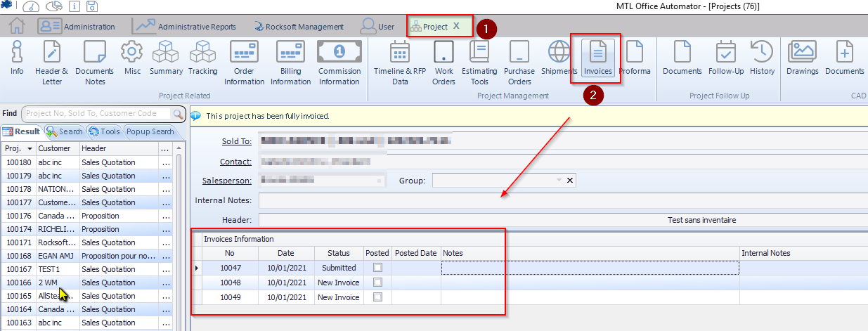
Task: Open the User tab
Action: click(x=377, y=27)
